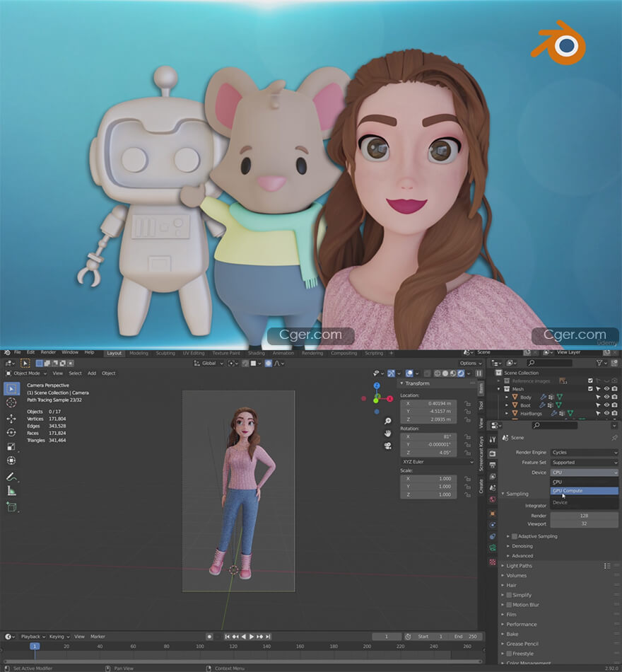Select the Select Box tool

tap(11, 389)
